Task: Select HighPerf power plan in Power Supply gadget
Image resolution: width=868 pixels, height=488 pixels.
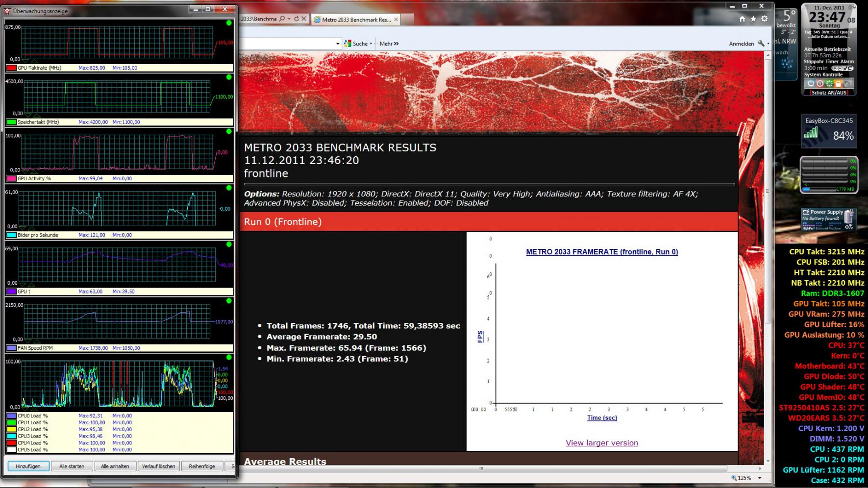Action: pos(808,228)
